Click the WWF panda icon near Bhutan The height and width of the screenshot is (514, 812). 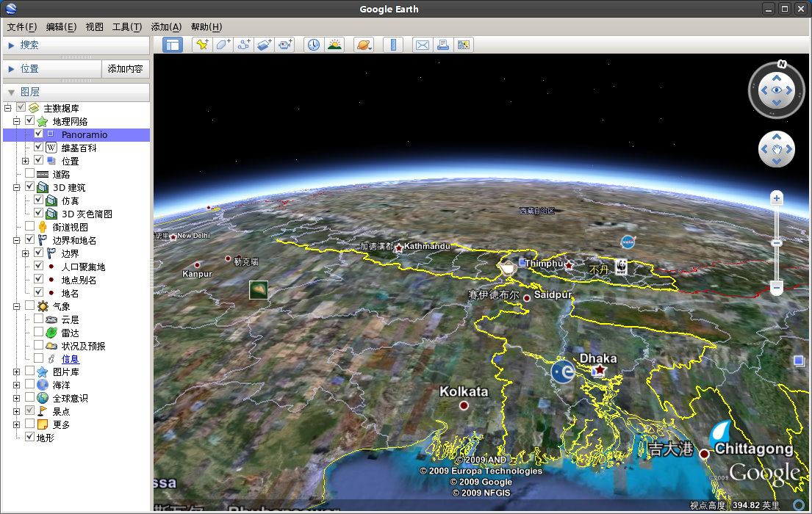[621, 266]
